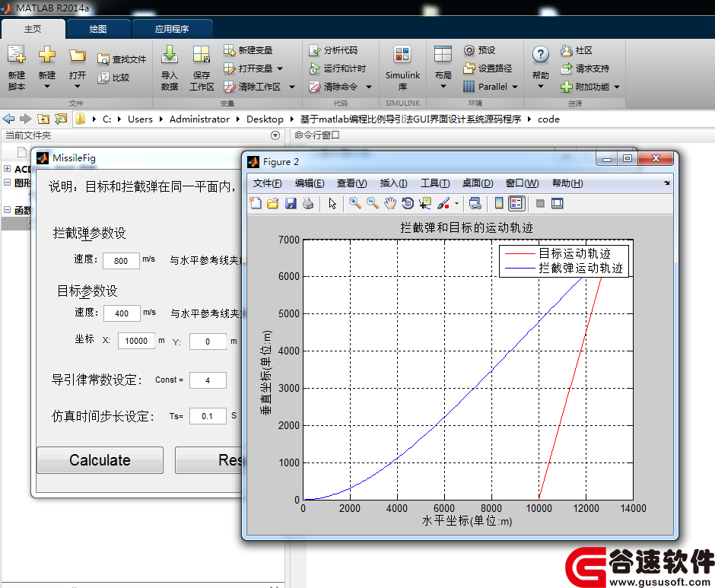Viewport: 715px width, 588px height.
Task: Toggle the Zoom Out tool in Figure 2
Action: coord(373,203)
